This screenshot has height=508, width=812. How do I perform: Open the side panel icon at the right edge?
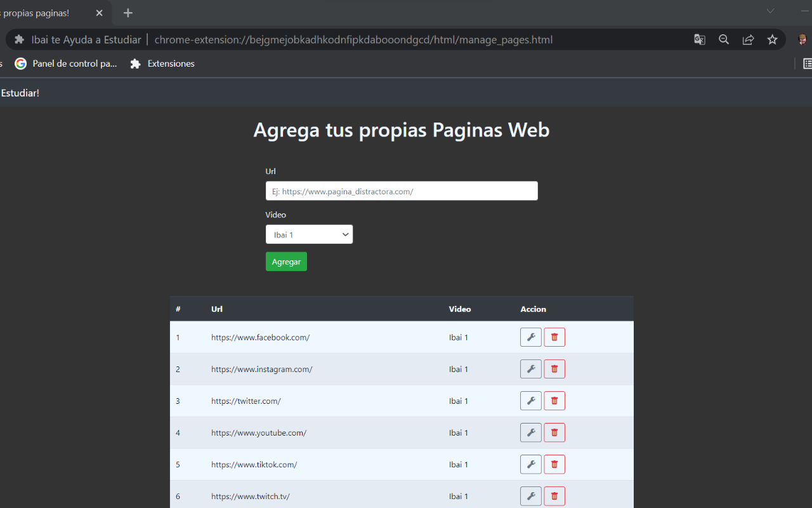point(806,63)
